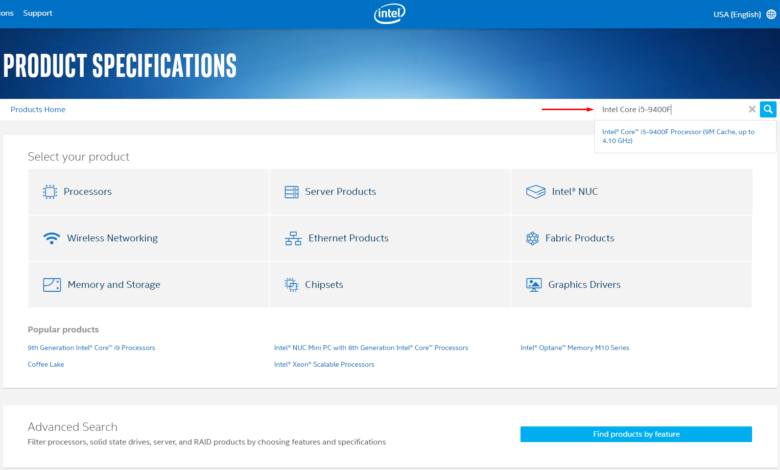Click the Chipsets icon

tap(292, 284)
